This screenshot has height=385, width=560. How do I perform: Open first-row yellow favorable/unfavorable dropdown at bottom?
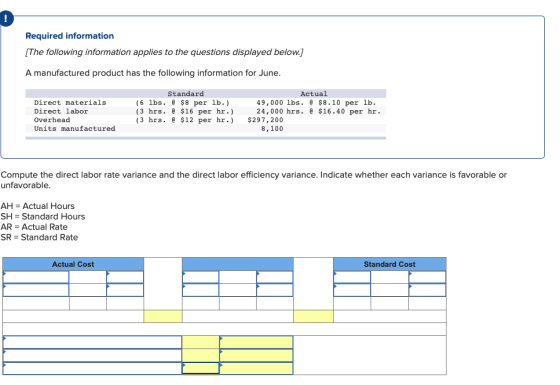coord(256,342)
